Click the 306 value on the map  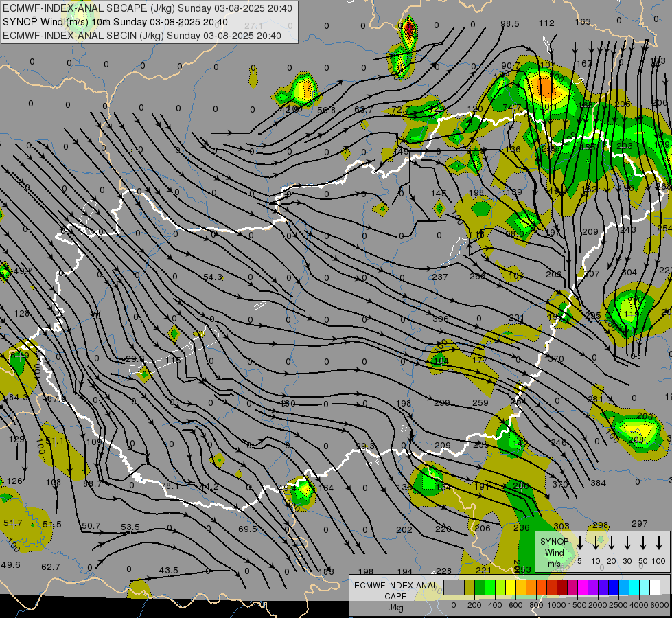(x=440, y=319)
